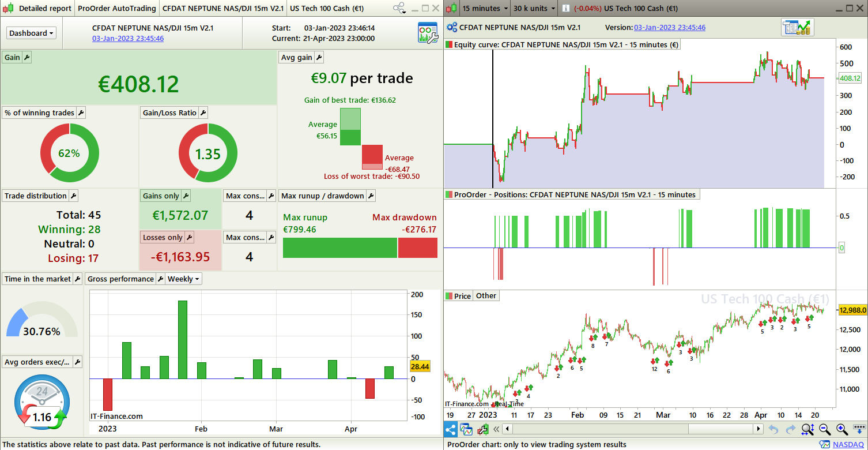Click the €408.12 gain value
The image size is (868, 450).
coord(139,84)
